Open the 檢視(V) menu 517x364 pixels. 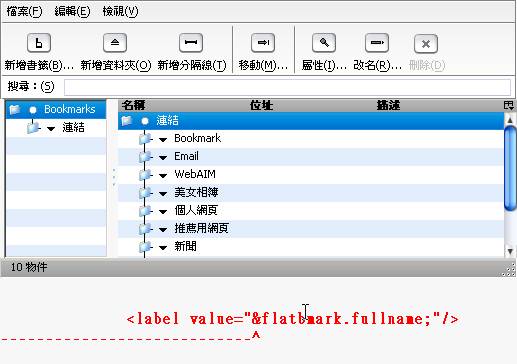tap(120, 11)
